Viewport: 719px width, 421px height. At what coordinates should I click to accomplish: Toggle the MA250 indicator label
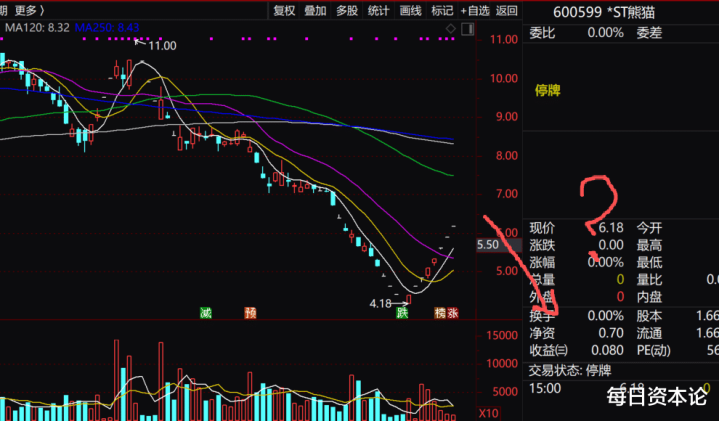(x=107, y=28)
